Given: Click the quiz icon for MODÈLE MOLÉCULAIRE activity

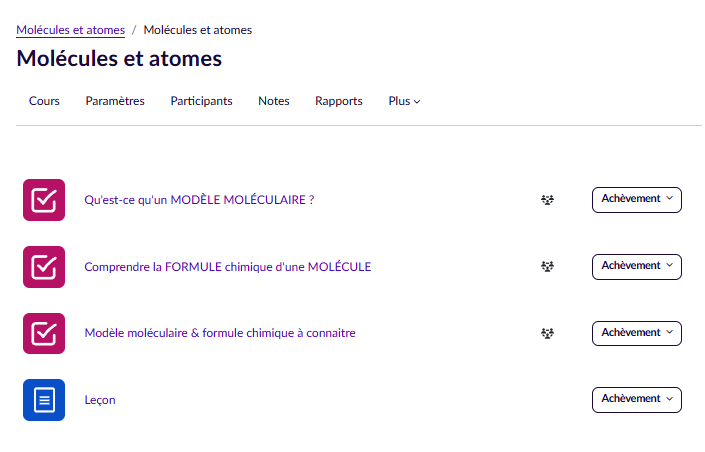Looking at the screenshot, I should pos(44,200).
